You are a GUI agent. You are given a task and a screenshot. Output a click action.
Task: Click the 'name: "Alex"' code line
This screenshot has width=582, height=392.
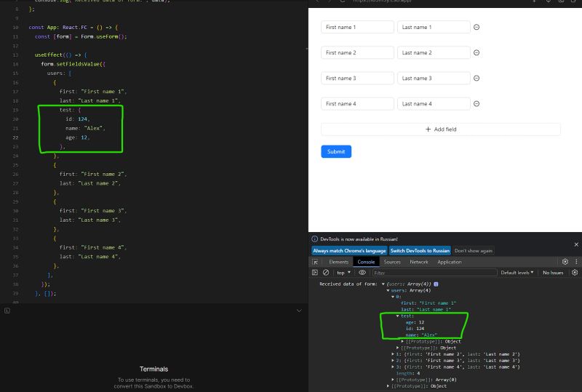click(x=85, y=128)
